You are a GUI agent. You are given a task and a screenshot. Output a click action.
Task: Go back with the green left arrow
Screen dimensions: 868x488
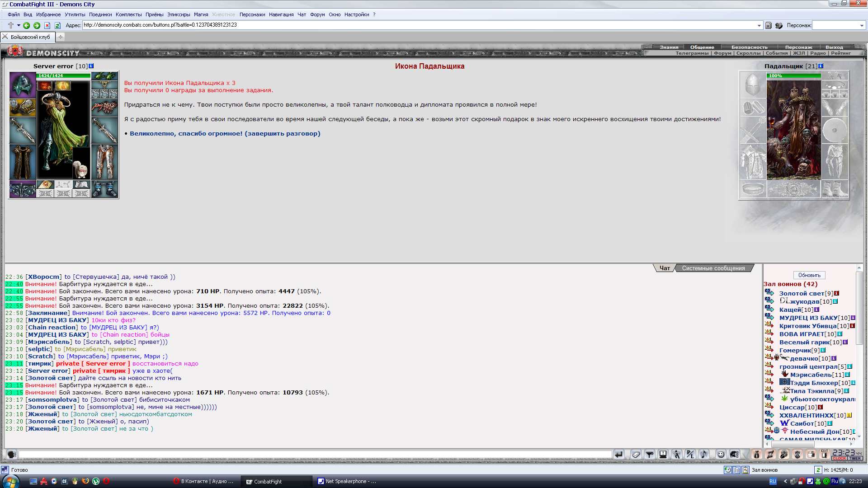coord(27,25)
